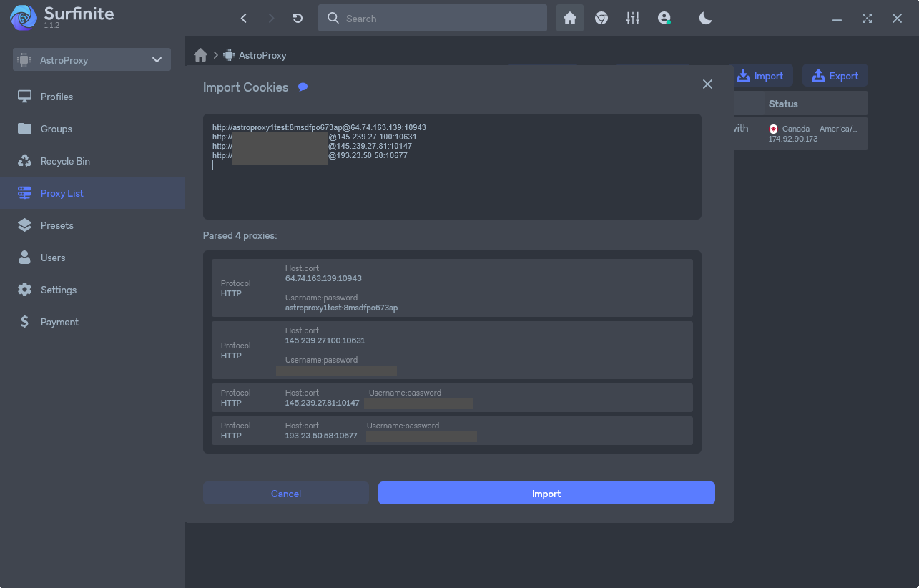Close the Import Cookies dialog
Viewport: 919px width, 588px height.
tap(707, 84)
